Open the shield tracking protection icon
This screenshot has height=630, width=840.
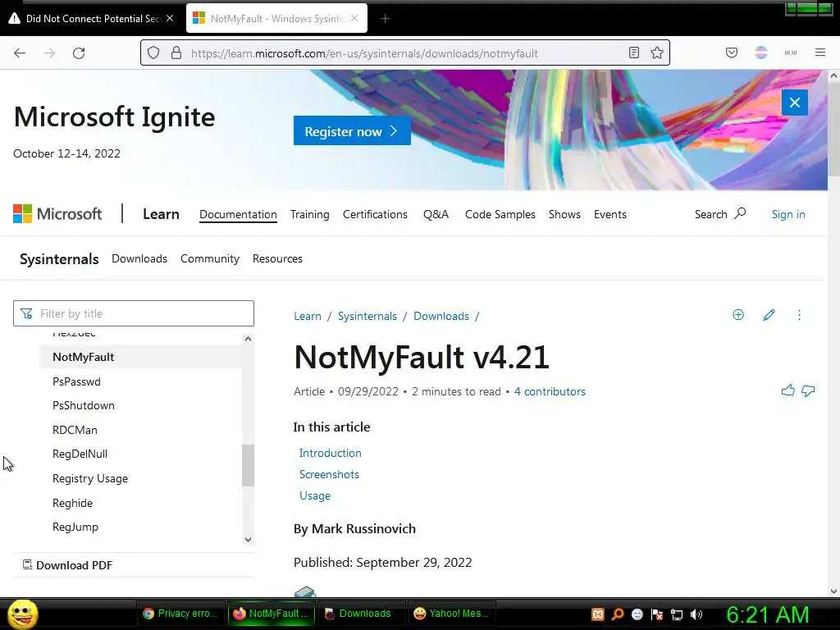pyautogui.click(x=153, y=53)
